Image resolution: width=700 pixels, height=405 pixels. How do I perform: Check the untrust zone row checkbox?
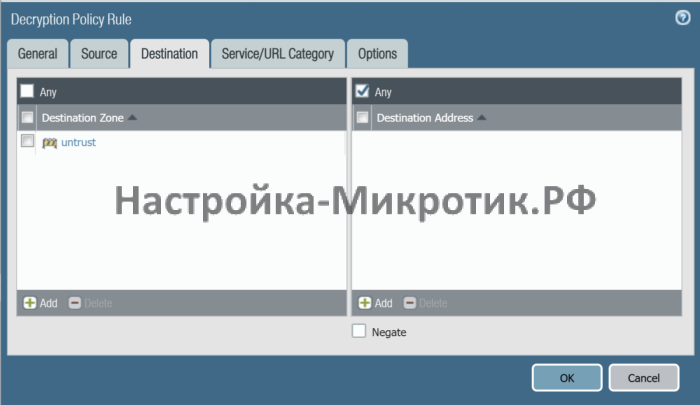pyautogui.click(x=27, y=141)
